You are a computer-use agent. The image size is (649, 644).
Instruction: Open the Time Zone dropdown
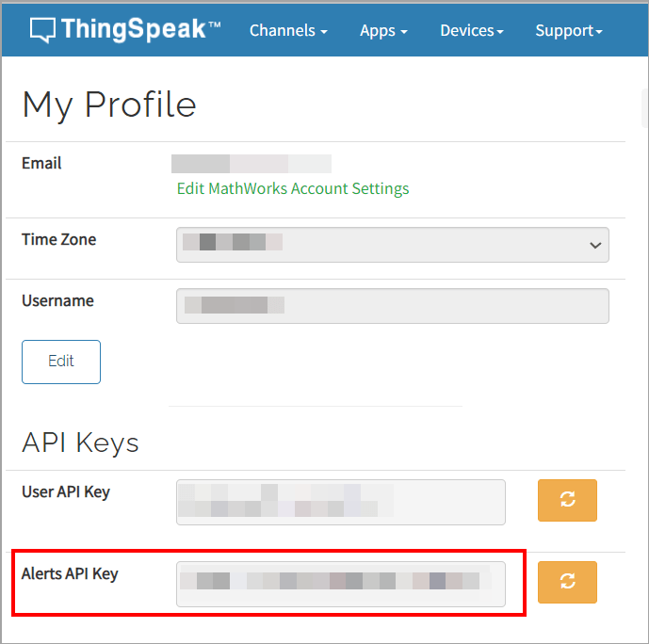pos(392,244)
